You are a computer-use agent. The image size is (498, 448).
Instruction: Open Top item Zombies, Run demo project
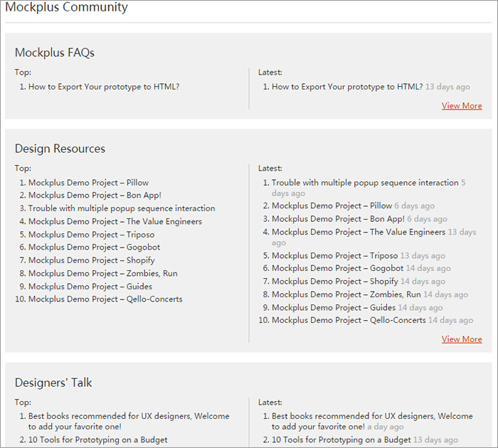pyautogui.click(x=103, y=273)
